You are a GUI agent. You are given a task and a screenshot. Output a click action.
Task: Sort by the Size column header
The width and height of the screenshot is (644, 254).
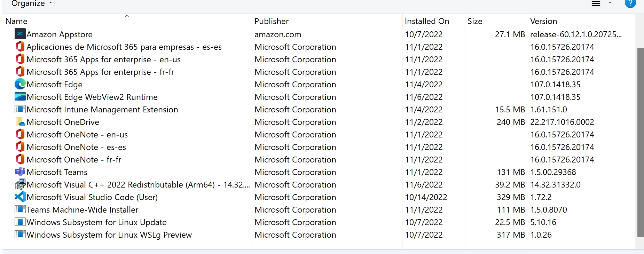point(475,21)
